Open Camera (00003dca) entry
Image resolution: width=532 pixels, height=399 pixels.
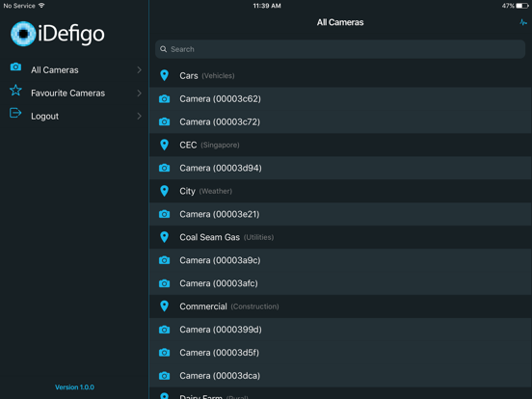click(340, 376)
